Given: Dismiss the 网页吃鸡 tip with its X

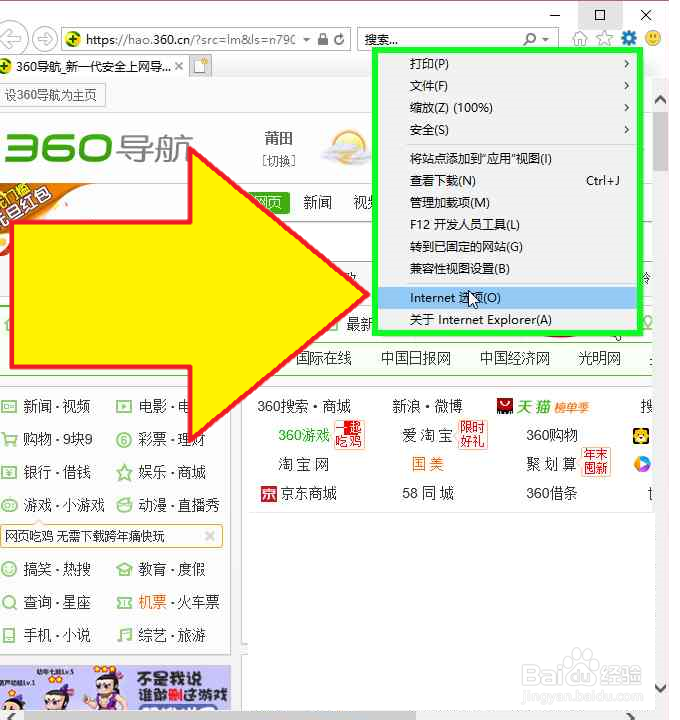Looking at the screenshot, I should (209, 536).
